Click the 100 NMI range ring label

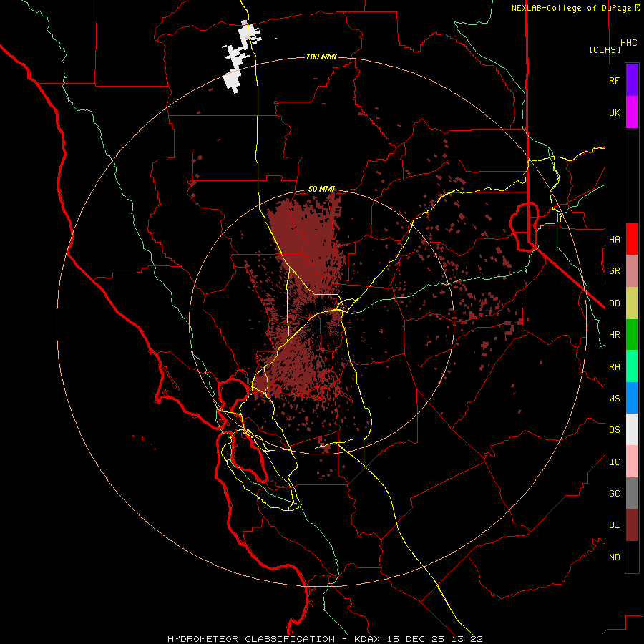pyautogui.click(x=321, y=57)
